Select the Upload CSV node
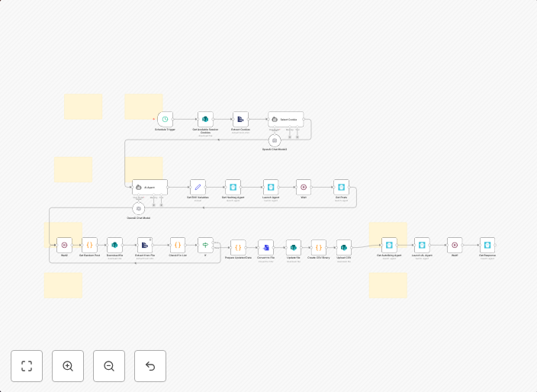The image size is (537, 392). tap(344, 247)
